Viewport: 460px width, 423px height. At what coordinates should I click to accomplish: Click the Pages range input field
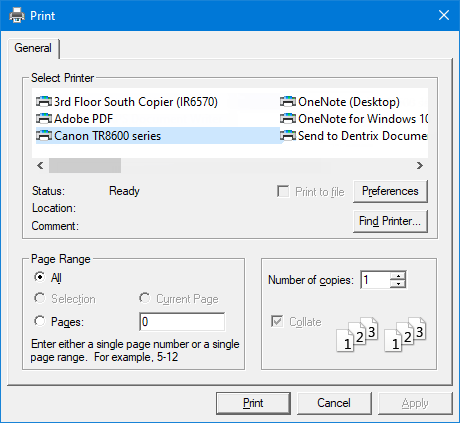pos(182,322)
